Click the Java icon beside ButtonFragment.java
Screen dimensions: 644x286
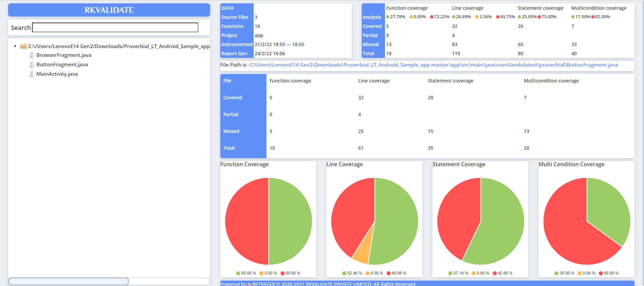[32, 65]
